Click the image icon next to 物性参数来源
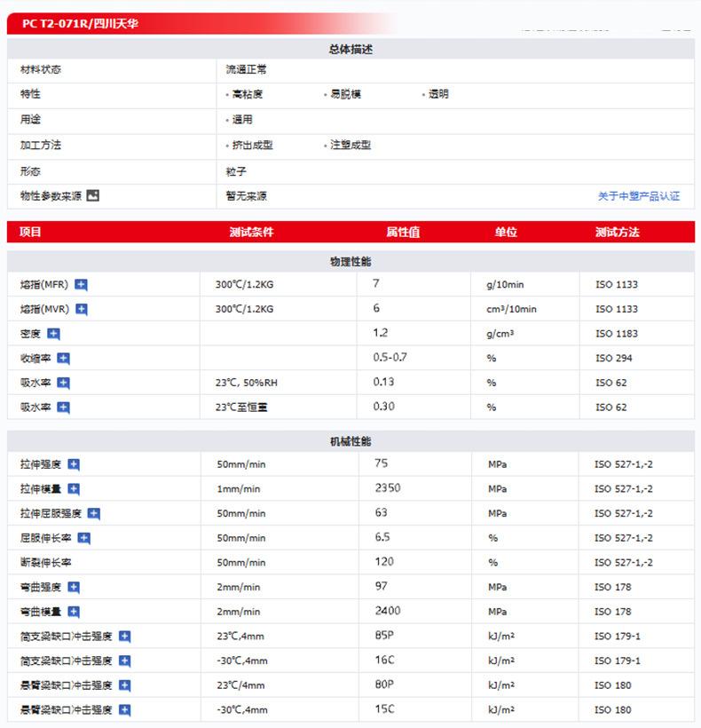Viewport: 701px width, 728px height. pyautogui.click(x=93, y=196)
